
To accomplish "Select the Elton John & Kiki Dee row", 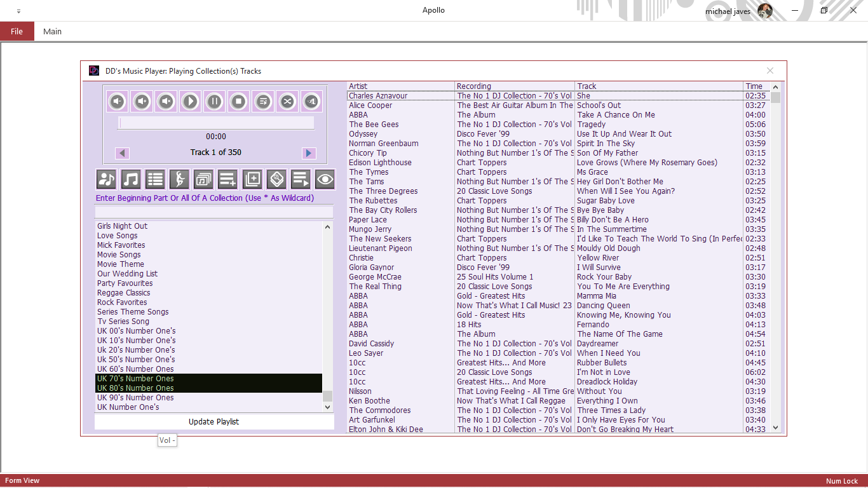I will pyautogui.click(x=559, y=430).
